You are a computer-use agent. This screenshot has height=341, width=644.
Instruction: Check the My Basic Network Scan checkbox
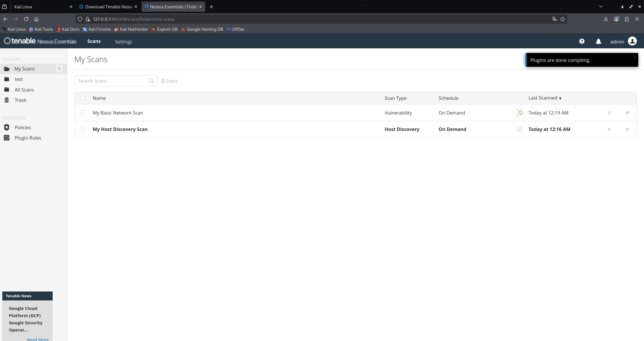coord(83,113)
